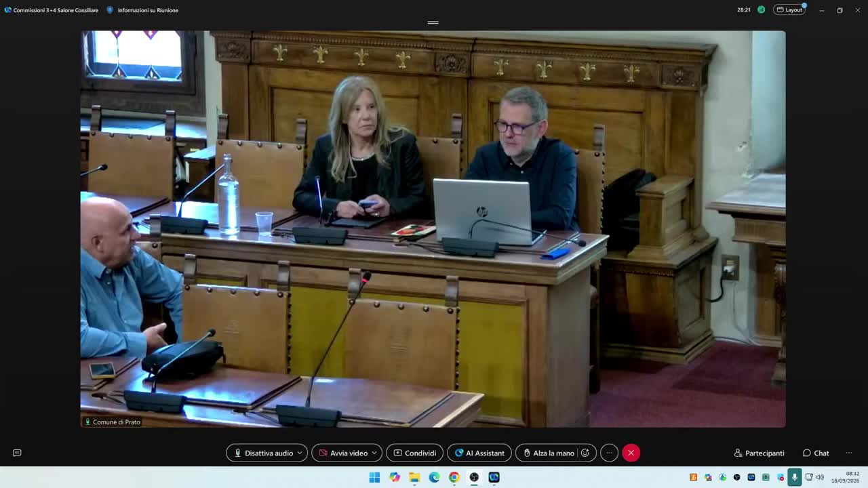Open the Chat panel

coord(816,453)
